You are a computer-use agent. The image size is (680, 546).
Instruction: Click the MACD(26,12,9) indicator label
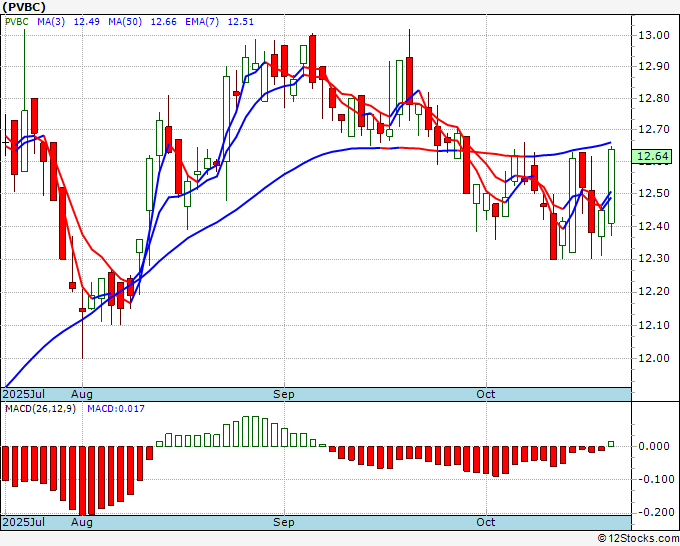tap(40, 409)
